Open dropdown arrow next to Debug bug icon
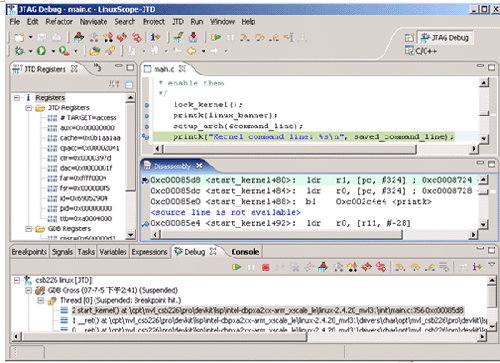 [30, 51]
